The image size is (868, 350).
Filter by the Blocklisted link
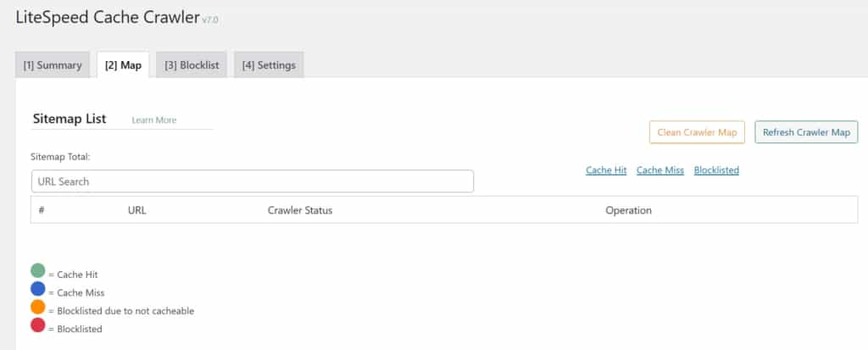716,170
